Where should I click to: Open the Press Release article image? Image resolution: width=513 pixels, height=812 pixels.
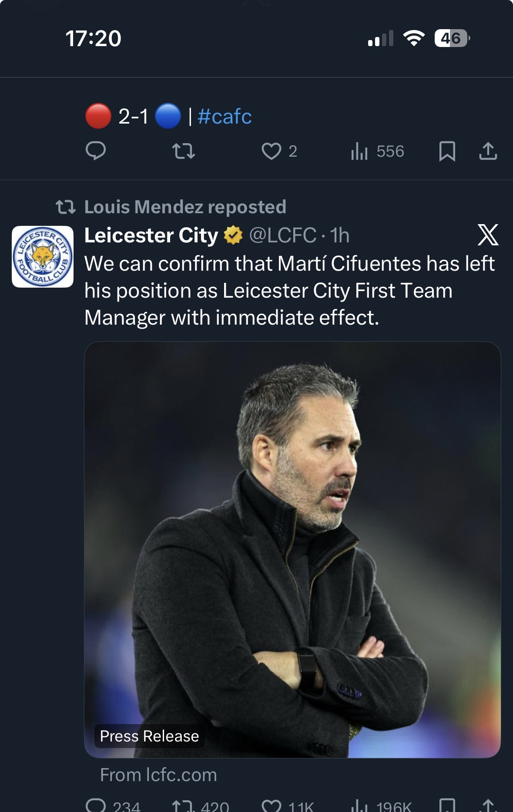tap(292, 522)
